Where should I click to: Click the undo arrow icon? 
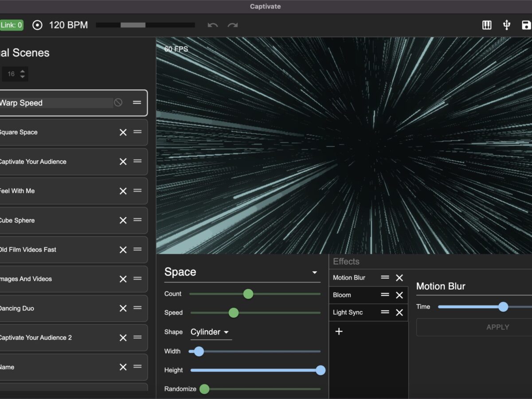point(213,25)
